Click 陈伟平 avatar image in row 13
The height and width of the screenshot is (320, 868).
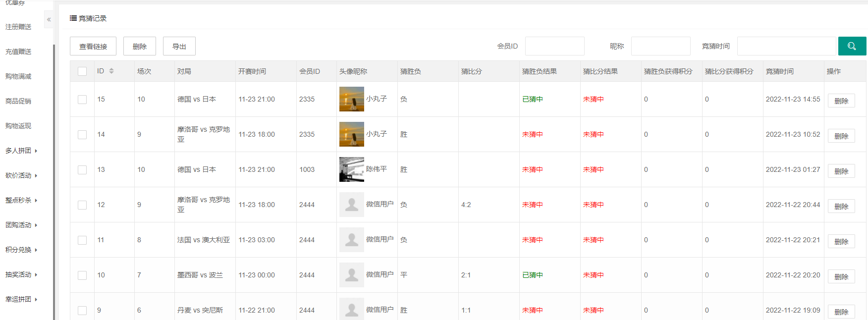pyautogui.click(x=351, y=169)
